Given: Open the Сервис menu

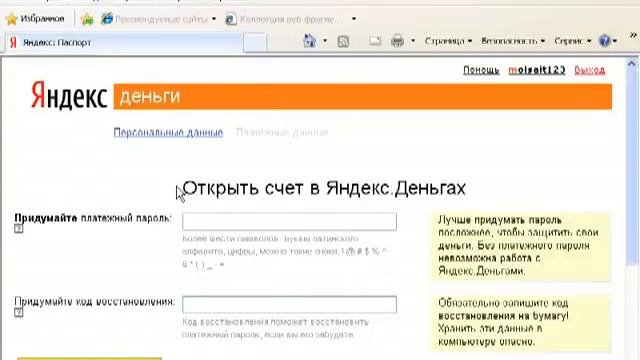Looking at the screenshot, I should pyautogui.click(x=573, y=41).
